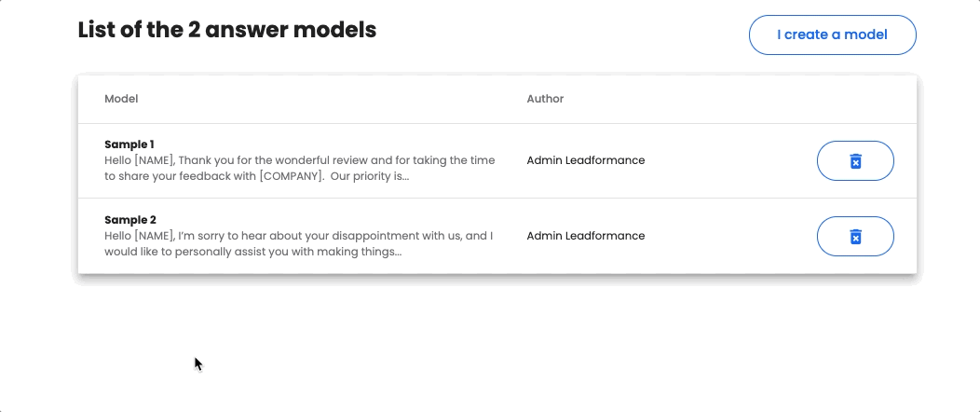
Task: Click the [NAME] placeholder in Sample 2 text
Action: 153,237
